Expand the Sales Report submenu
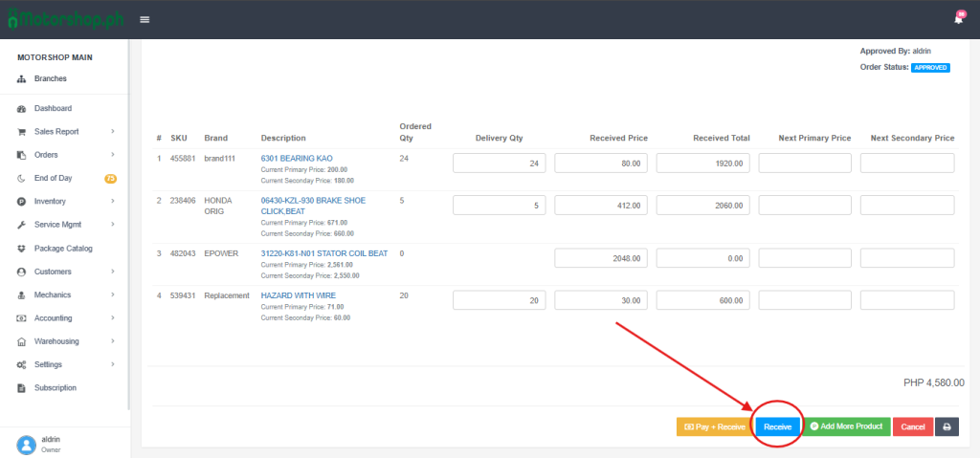The width and height of the screenshot is (980, 458). (112, 132)
